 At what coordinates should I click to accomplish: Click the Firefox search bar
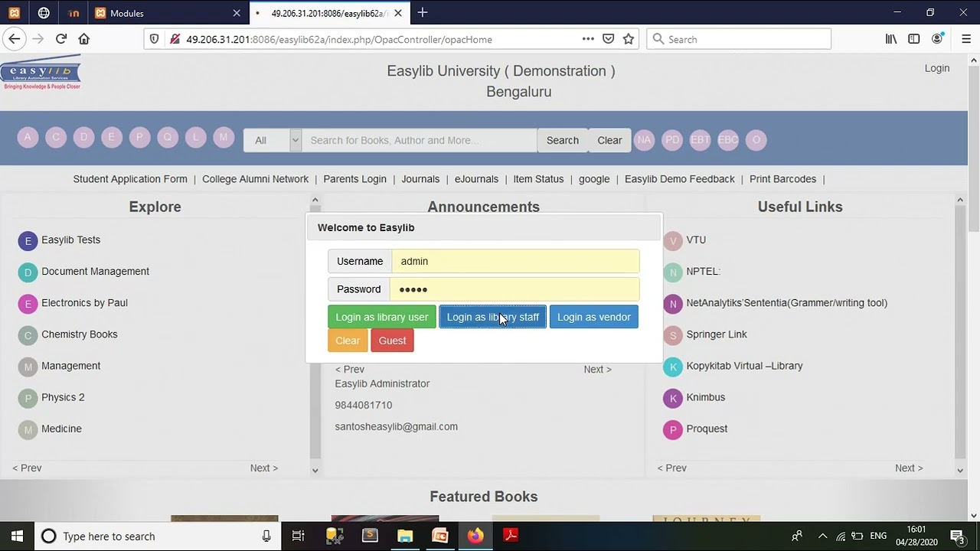(739, 39)
